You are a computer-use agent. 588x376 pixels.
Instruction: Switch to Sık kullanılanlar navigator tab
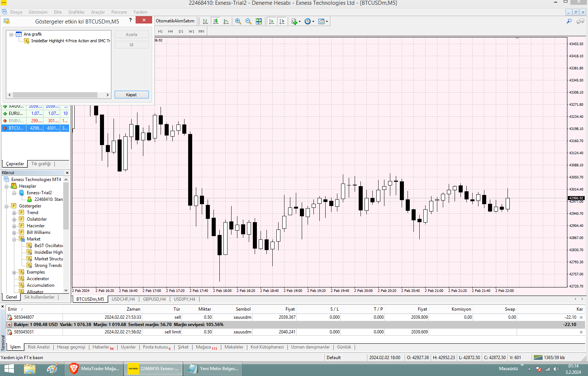(39, 297)
